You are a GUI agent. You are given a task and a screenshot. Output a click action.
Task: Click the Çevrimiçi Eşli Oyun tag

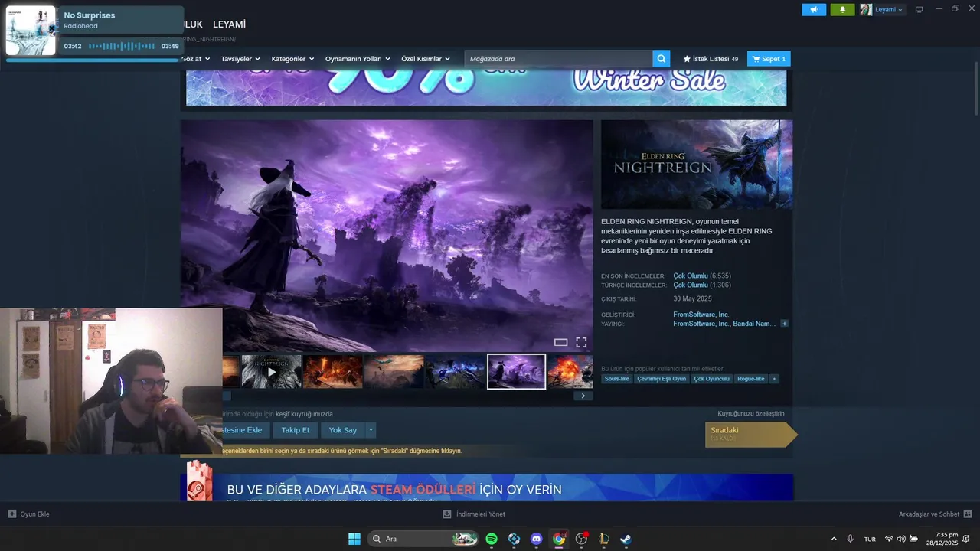661,379
